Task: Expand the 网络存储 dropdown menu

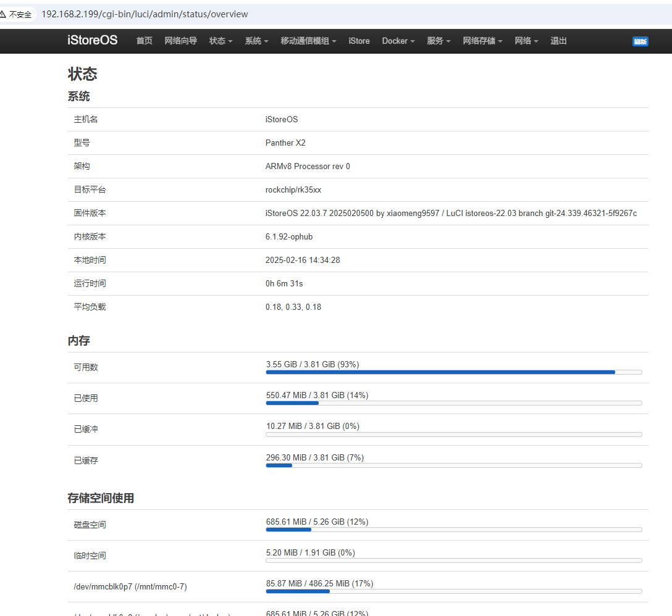Action: point(482,41)
